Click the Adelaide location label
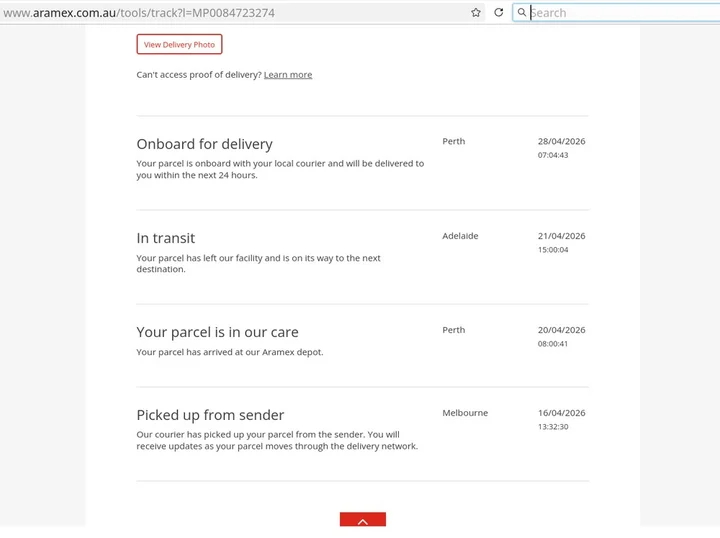The image size is (720, 538). 460,236
